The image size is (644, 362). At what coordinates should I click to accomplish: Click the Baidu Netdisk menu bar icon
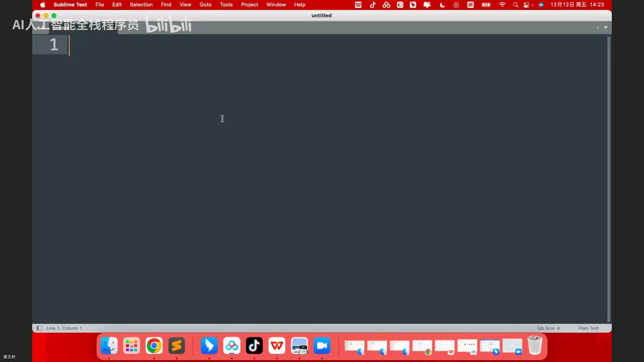tap(386, 5)
